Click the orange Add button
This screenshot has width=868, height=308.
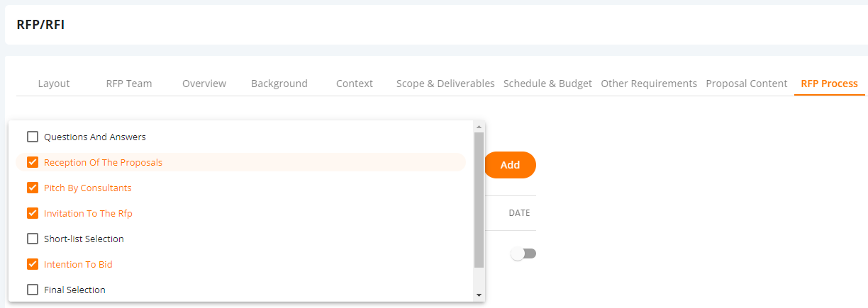(x=510, y=165)
